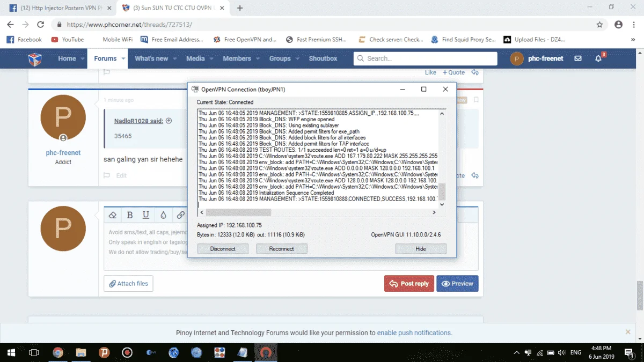The height and width of the screenshot is (362, 644).
Task: Click Disconnect in the OpenVPN window
Action: (223, 249)
